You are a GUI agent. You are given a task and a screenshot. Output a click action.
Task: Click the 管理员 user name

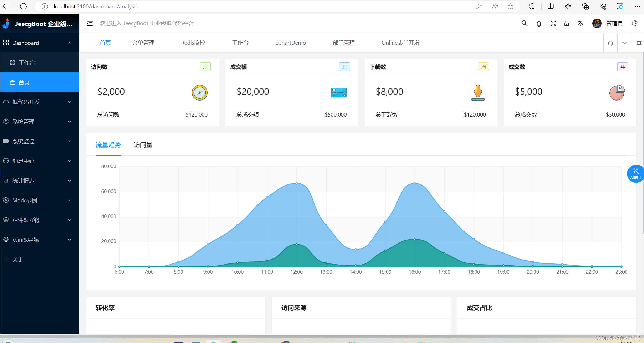coord(614,24)
